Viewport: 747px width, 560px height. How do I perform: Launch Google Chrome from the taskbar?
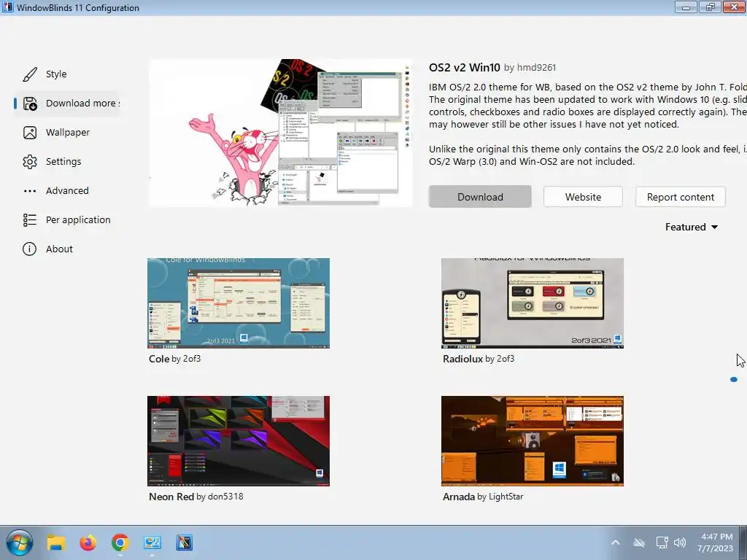pyautogui.click(x=120, y=542)
